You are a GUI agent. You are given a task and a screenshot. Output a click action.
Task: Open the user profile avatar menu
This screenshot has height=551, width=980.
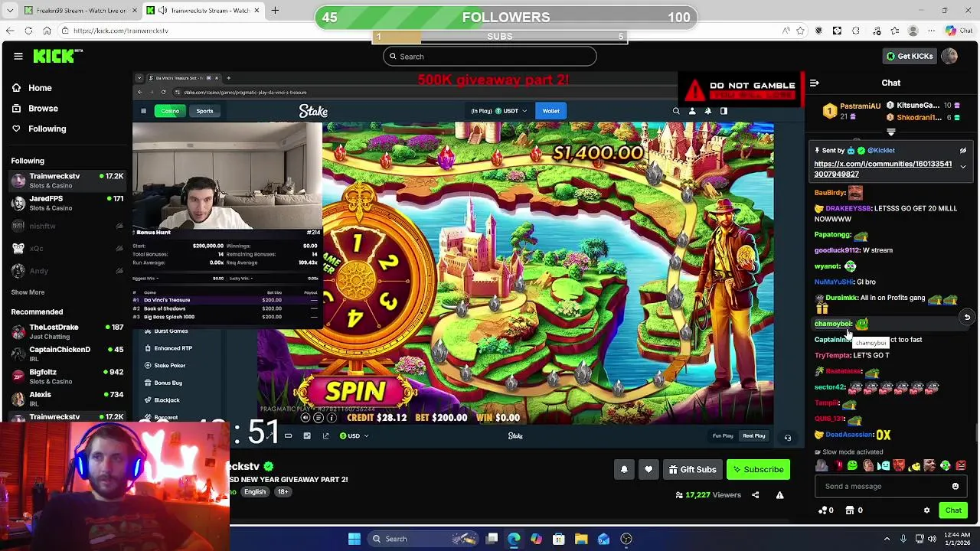coord(949,56)
